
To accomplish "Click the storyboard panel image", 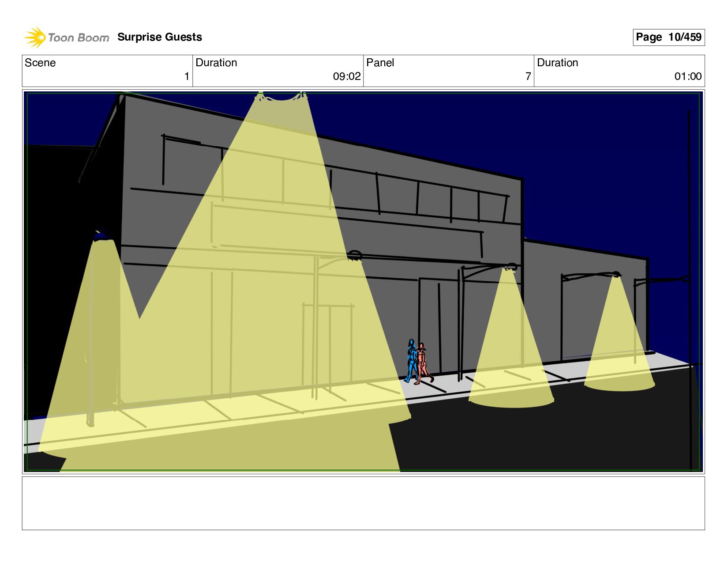I will pyautogui.click(x=363, y=282).
